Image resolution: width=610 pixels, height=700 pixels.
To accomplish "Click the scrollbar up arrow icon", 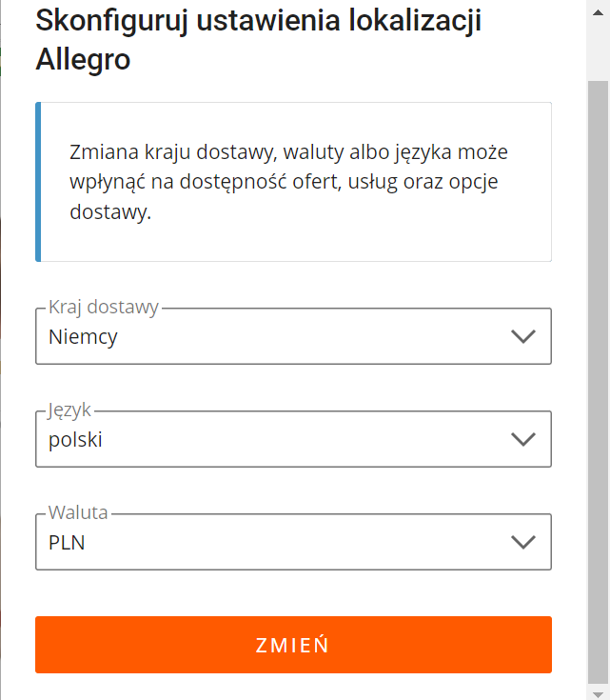I will pos(598,12).
